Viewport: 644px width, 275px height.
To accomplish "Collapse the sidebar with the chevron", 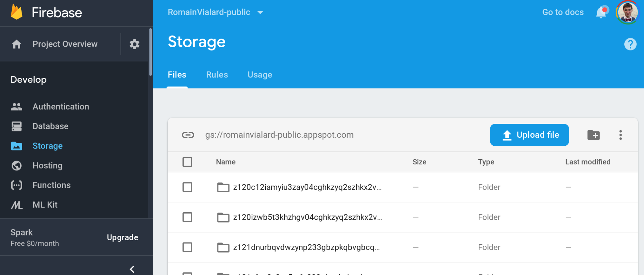I will pos(132,269).
